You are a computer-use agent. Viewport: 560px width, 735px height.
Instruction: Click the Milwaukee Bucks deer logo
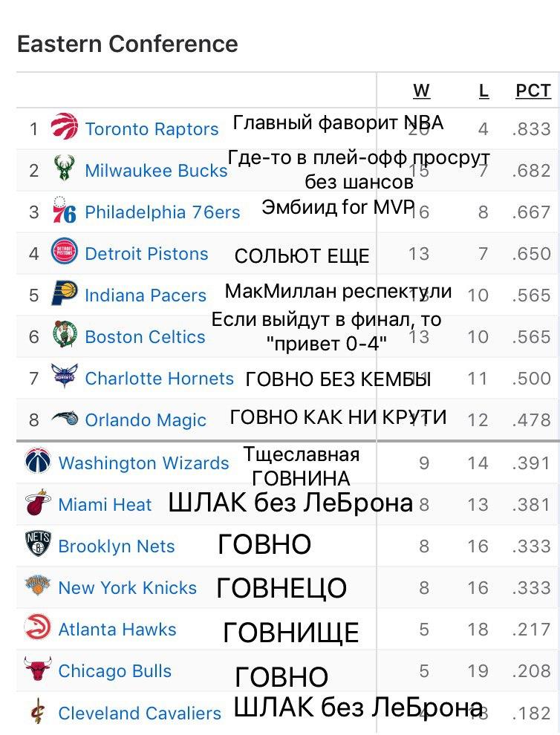point(64,169)
